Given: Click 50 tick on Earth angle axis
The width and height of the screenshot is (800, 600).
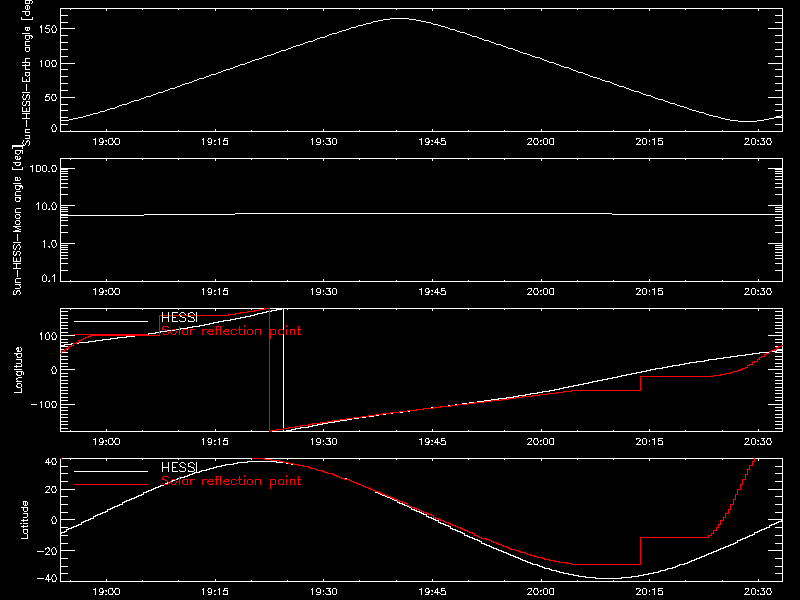Looking at the screenshot, I should pyautogui.click(x=52, y=97).
